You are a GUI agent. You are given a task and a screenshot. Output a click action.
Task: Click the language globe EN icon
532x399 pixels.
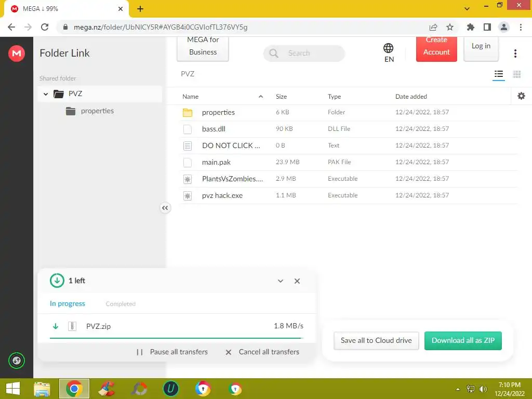(389, 52)
